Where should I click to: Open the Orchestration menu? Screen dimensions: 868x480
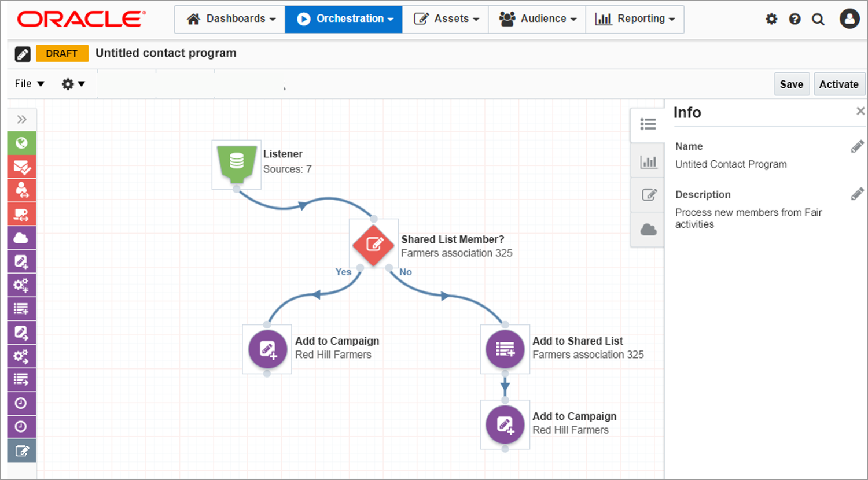click(x=344, y=19)
